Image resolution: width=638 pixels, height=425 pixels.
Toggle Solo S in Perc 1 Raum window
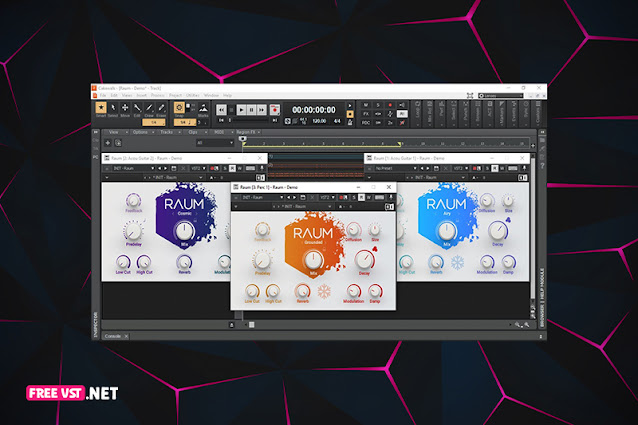(354, 197)
